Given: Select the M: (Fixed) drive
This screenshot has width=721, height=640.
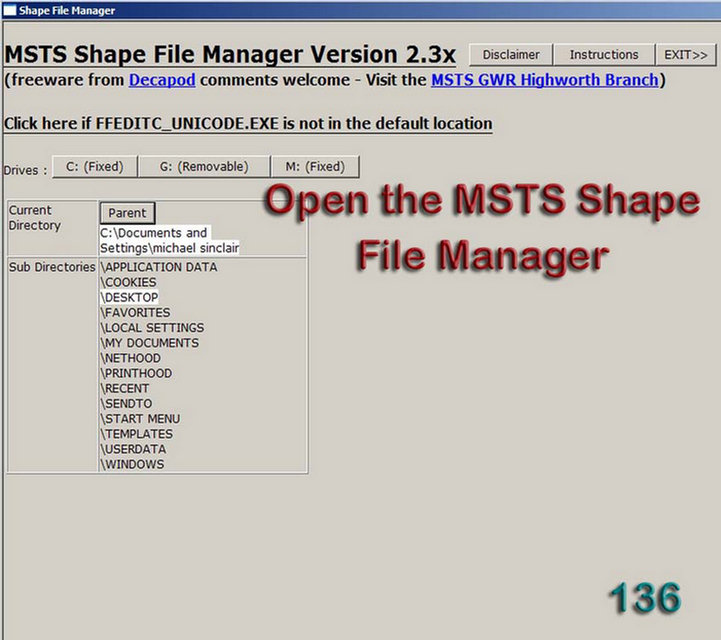Looking at the screenshot, I should [x=315, y=166].
